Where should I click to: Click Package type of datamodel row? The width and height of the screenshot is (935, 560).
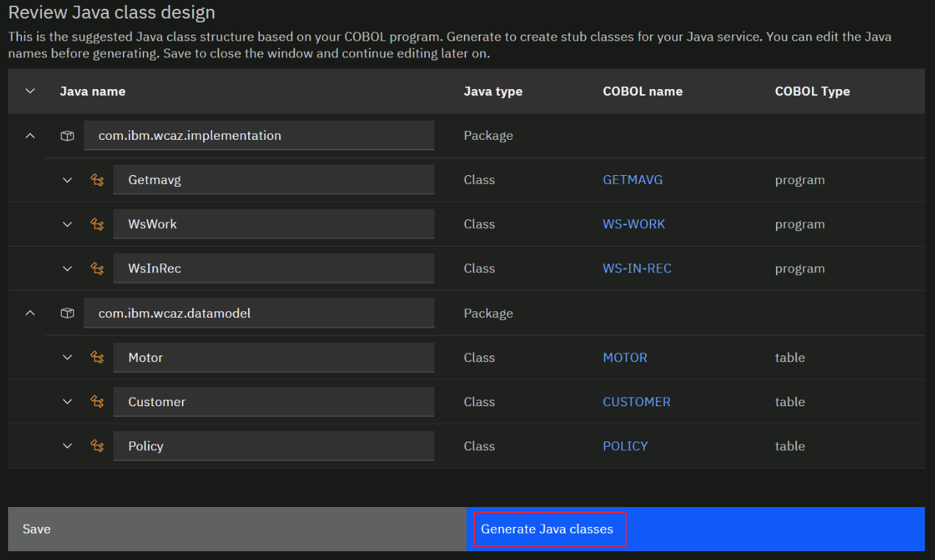pyautogui.click(x=488, y=313)
